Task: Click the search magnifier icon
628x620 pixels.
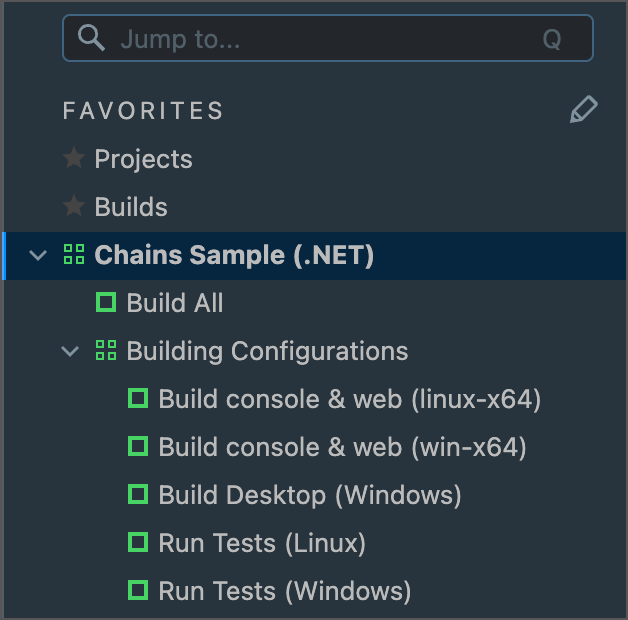Action: coord(92,39)
